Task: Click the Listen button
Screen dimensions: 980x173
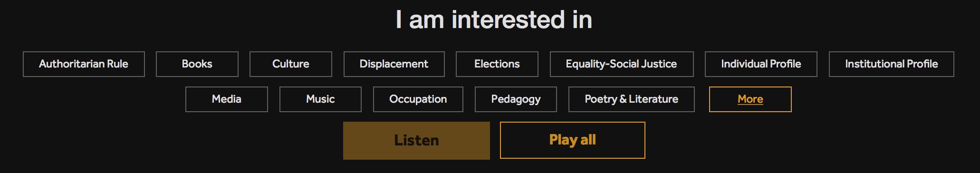Action: (x=416, y=141)
